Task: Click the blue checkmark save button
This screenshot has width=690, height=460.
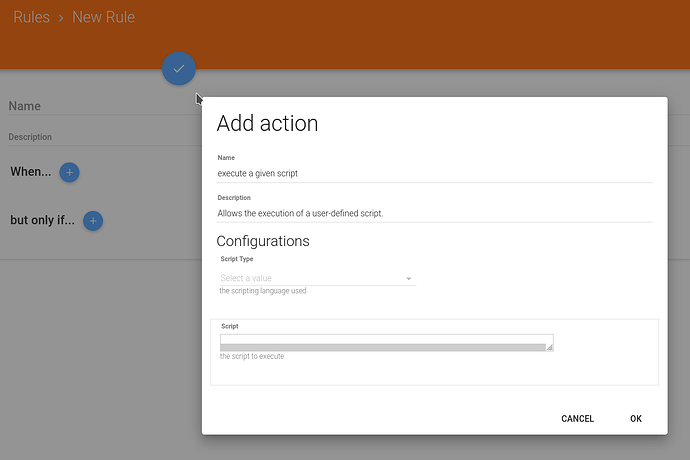Action: 179,69
